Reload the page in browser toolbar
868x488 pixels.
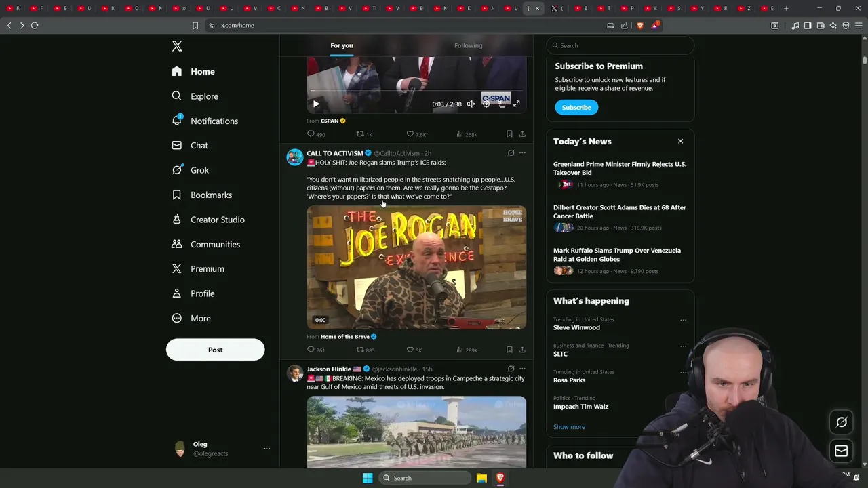coord(35,25)
